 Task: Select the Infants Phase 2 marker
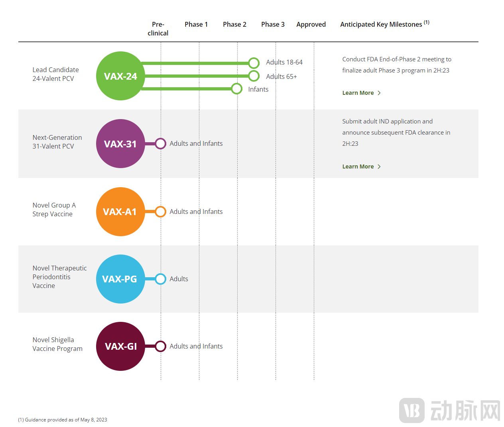click(236, 88)
